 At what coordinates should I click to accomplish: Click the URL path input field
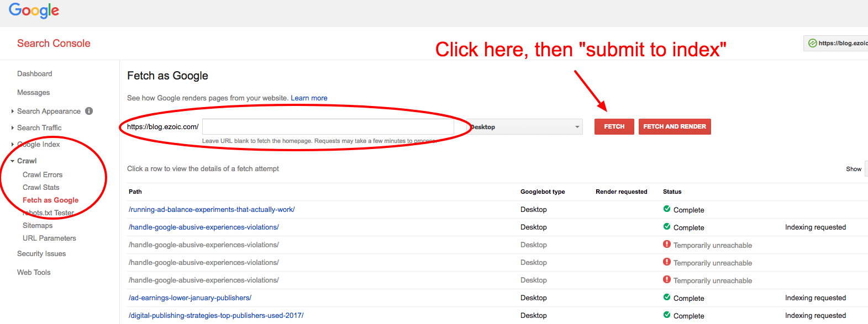[328, 126]
